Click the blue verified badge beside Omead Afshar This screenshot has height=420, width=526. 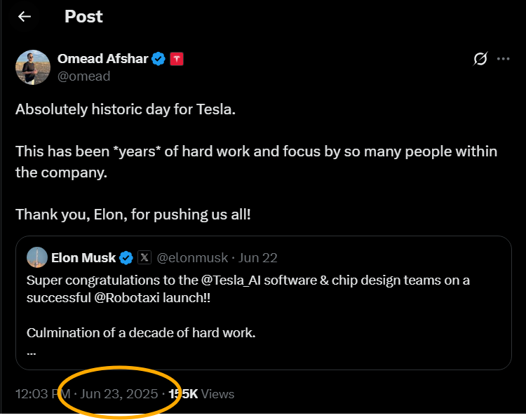pos(159,59)
